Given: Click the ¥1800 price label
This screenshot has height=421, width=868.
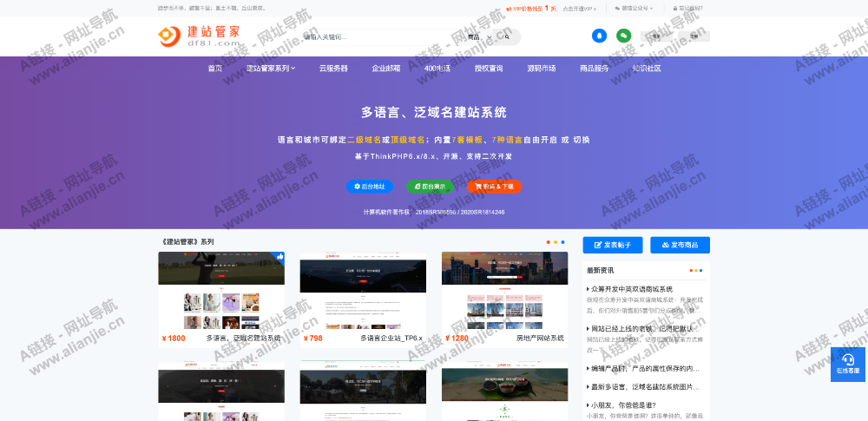Looking at the screenshot, I should click(174, 338).
